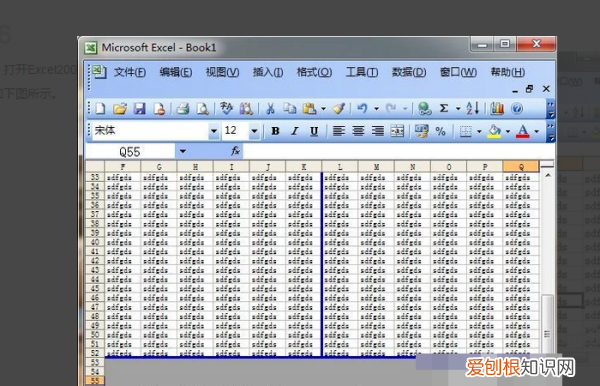Apply AutoSum sigma icon
The width and height of the screenshot is (600, 386).
click(444, 109)
